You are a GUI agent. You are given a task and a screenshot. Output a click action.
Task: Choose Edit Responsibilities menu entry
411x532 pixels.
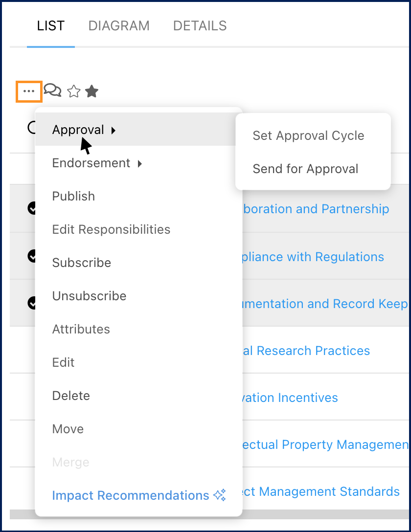(x=111, y=229)
